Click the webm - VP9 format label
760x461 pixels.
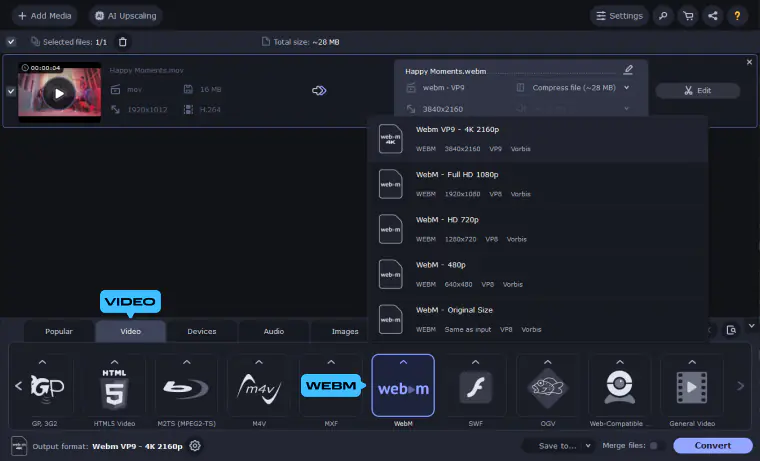click(x=443, y=88)
